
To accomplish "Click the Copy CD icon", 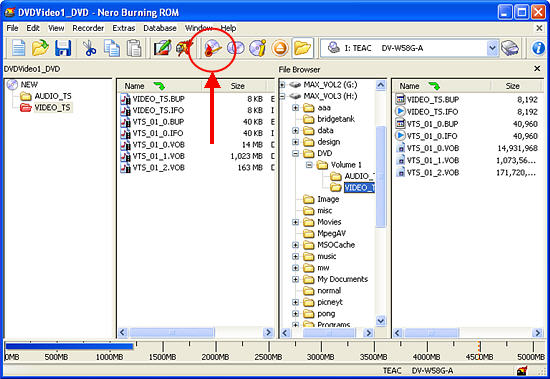I will click(236, 48).
